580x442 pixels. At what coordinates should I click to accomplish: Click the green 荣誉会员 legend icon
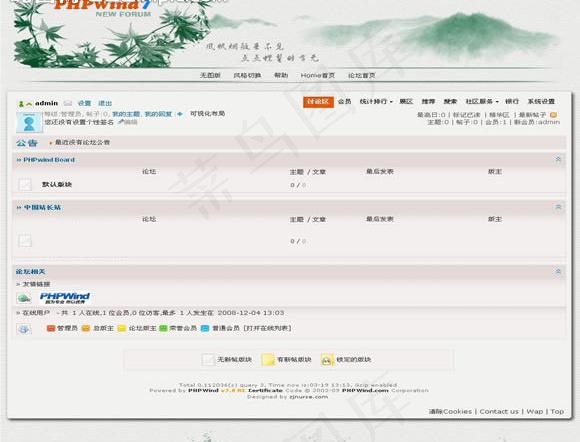pos(163,328)
